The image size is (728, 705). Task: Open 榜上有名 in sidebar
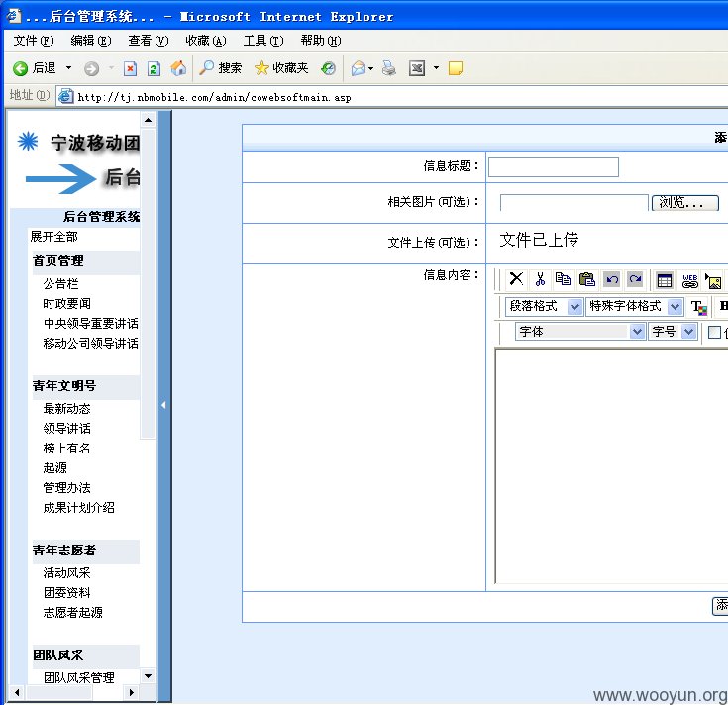67,449
